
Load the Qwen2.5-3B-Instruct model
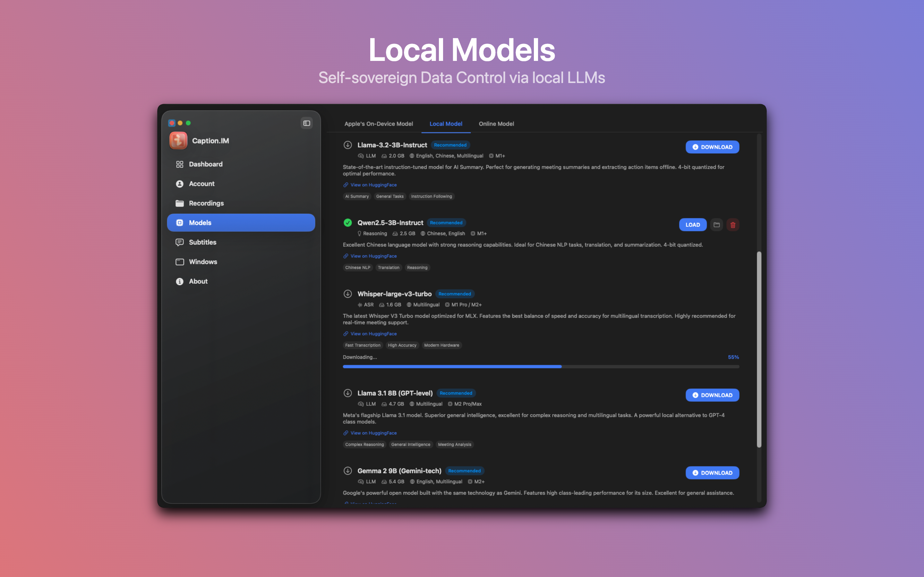click(x=692, y=225)
